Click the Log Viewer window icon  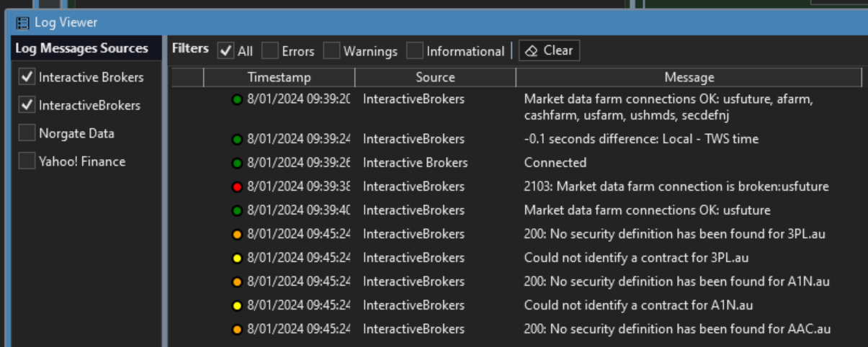[22, 23]
